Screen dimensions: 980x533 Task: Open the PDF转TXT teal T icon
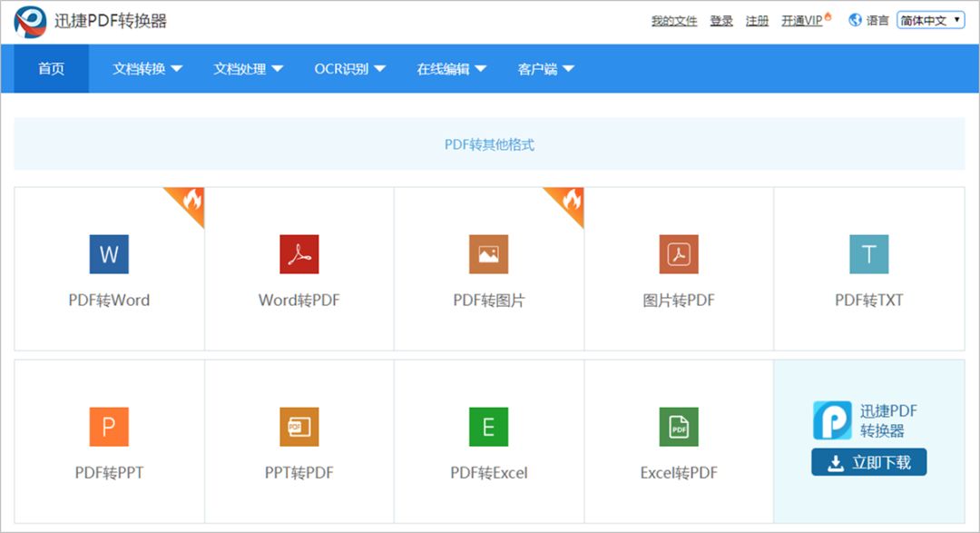coord(868,254)
